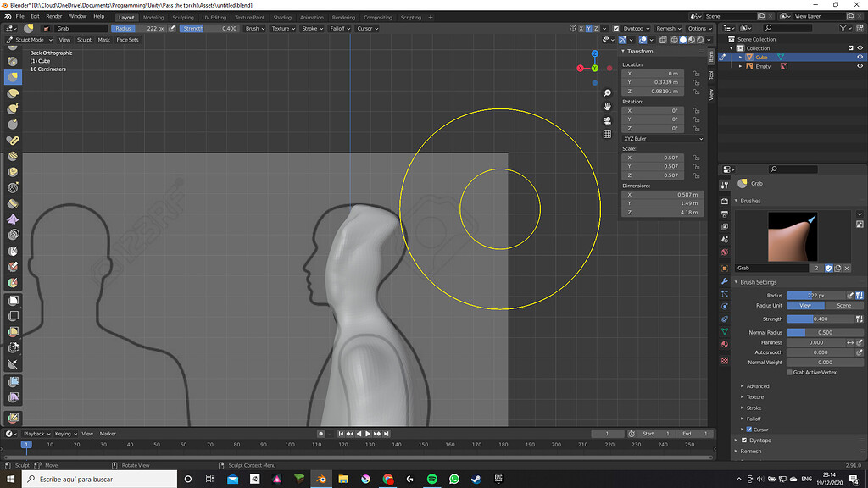Select the Pose brush tool
The width and height of the screenshot is (868, 488).
tap(14, 140)
